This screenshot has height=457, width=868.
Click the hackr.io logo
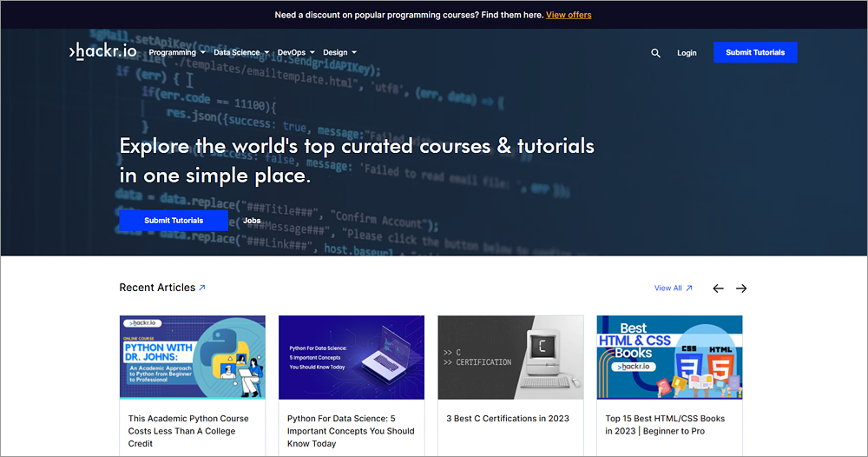[x=103, y=51]
